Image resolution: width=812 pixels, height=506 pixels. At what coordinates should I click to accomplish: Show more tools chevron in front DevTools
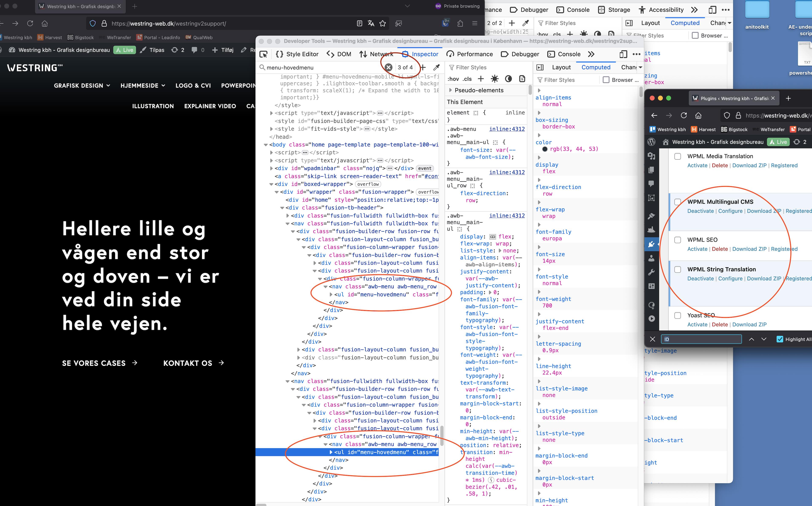(x=591, y=54)
